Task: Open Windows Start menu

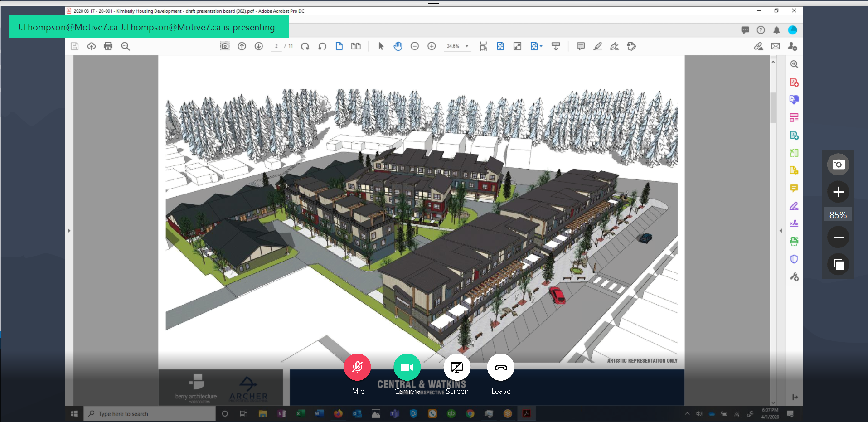Action: [74, 414]
